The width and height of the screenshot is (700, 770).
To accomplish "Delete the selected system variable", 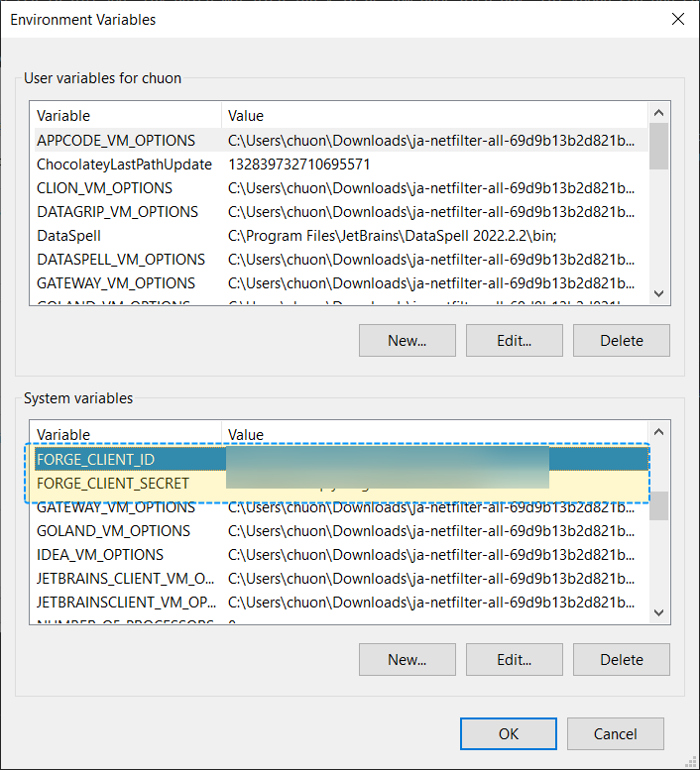I will (621, 659).
